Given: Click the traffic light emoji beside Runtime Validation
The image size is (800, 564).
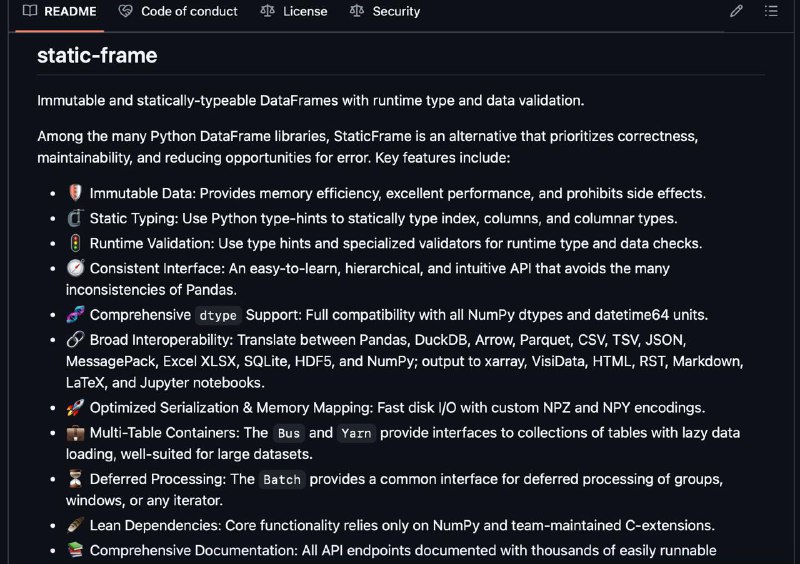Looking at the screenshot, I should click(75, 243).
